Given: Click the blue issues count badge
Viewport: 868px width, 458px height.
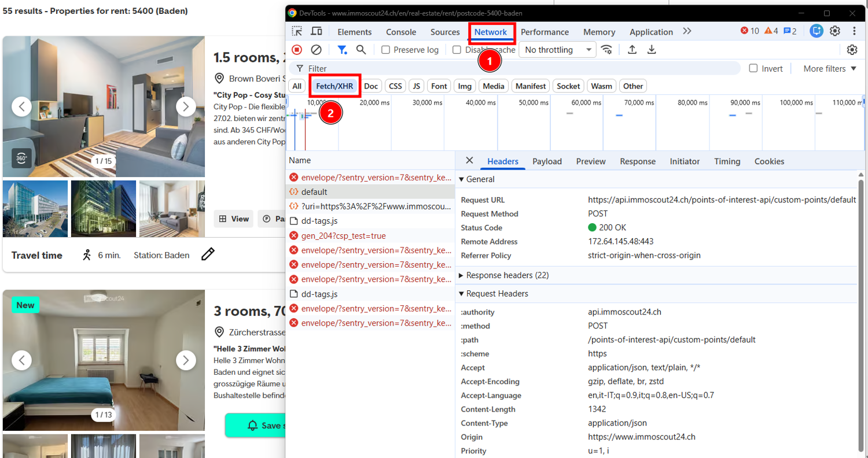Looking at the screenshot, I should (790, 31).
